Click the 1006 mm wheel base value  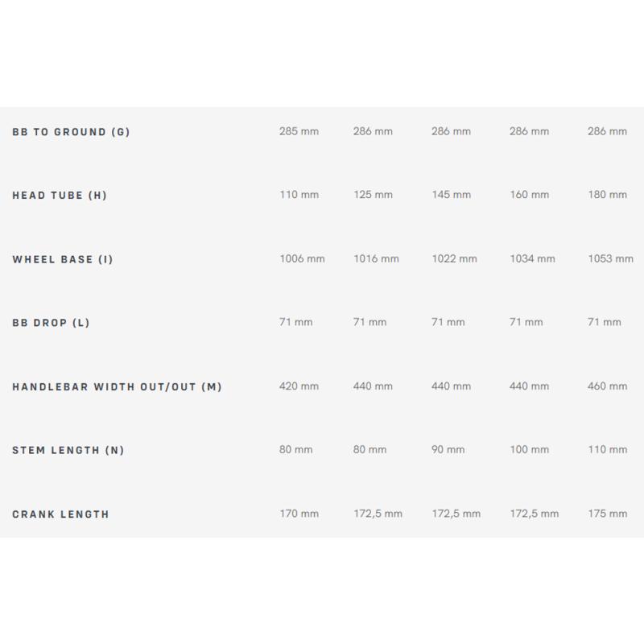pyautogui.click(x=302, y=259)
